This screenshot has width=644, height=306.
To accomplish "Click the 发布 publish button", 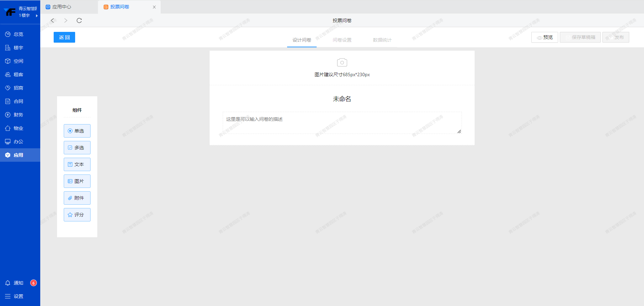I will [x=615, y=37].
